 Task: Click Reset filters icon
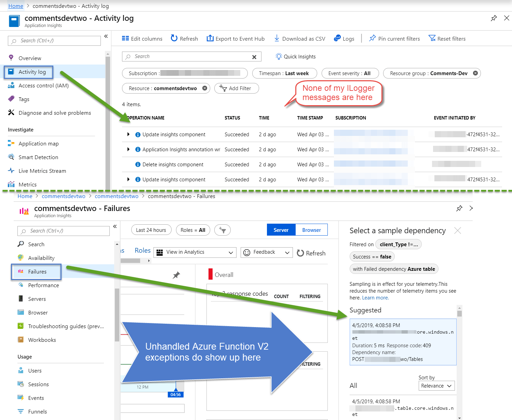[432, 38]
